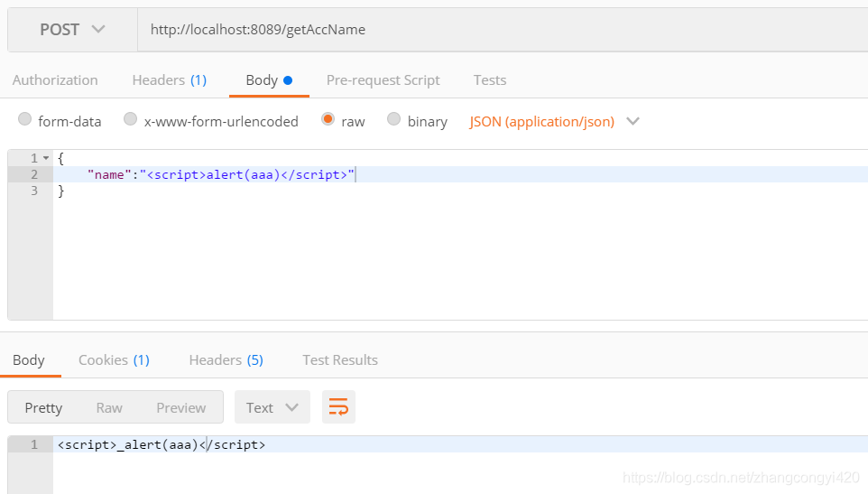
Task: Switch response view to Preview
Action: tap(180, 407)
